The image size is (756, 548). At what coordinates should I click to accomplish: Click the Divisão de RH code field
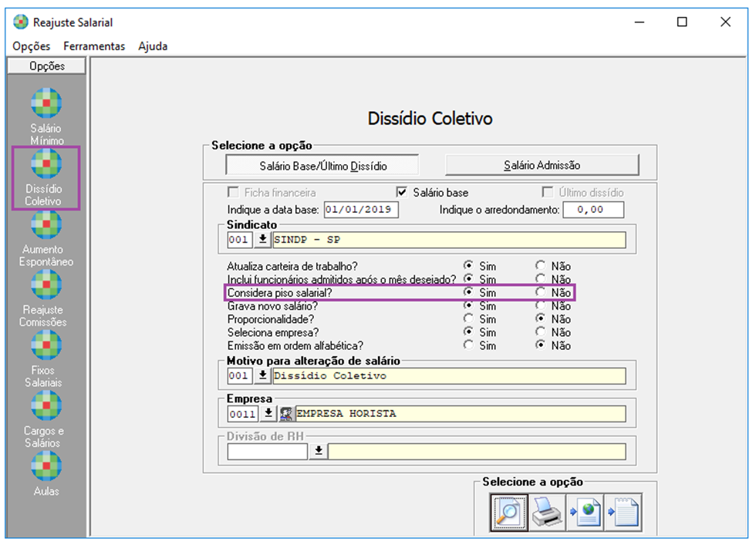coord(268,451)
